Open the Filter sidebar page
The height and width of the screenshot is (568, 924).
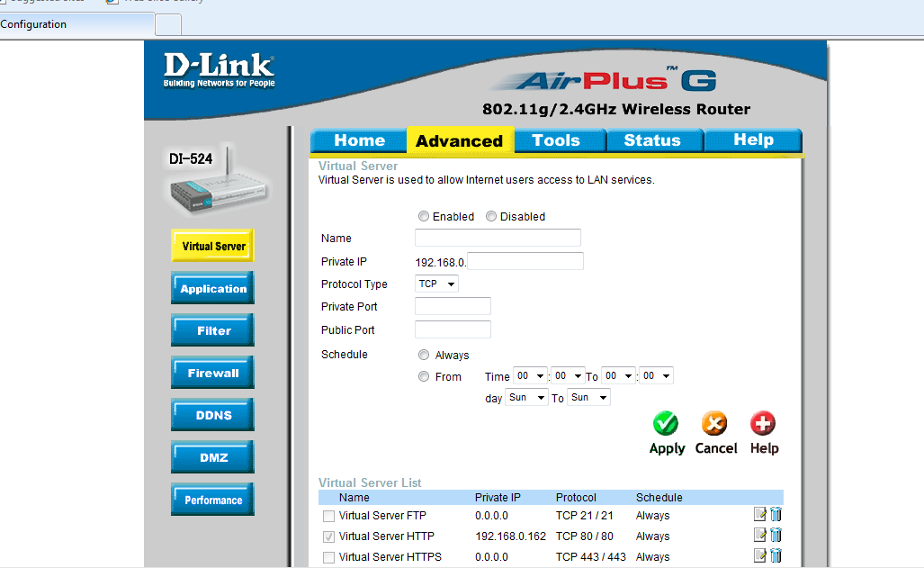[212, 330]
